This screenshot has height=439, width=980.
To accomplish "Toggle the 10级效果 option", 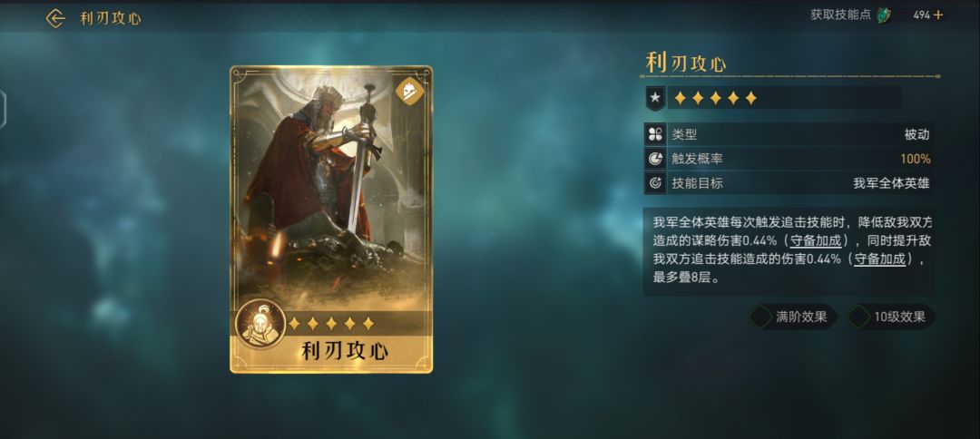I will (x=890, y=317).
